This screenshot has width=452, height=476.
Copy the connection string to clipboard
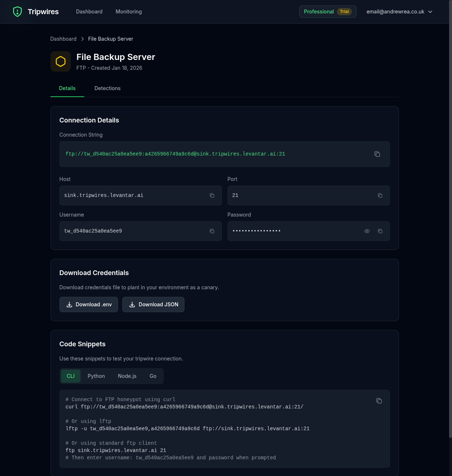coord(377,154)
